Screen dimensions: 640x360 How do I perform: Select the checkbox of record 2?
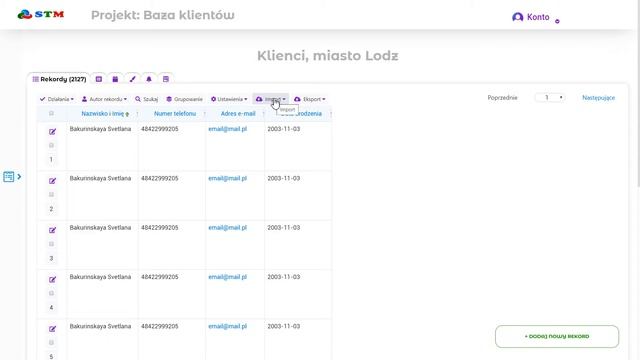51,195
